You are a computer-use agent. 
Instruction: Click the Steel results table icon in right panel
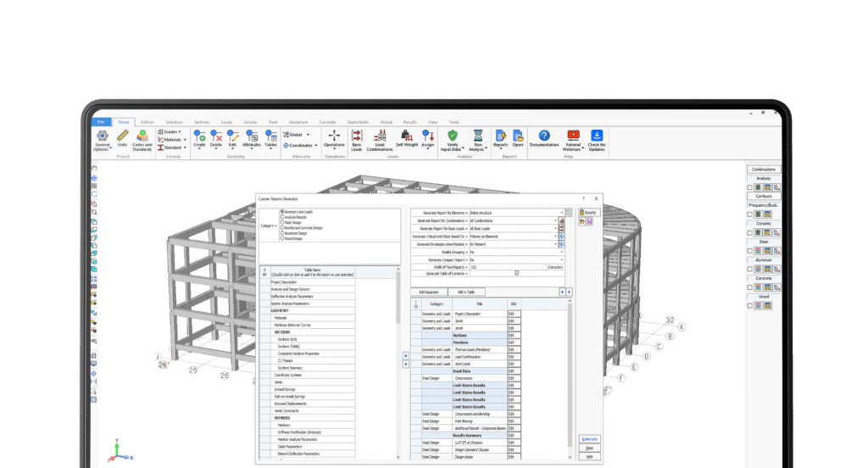(x=767, y=251)
